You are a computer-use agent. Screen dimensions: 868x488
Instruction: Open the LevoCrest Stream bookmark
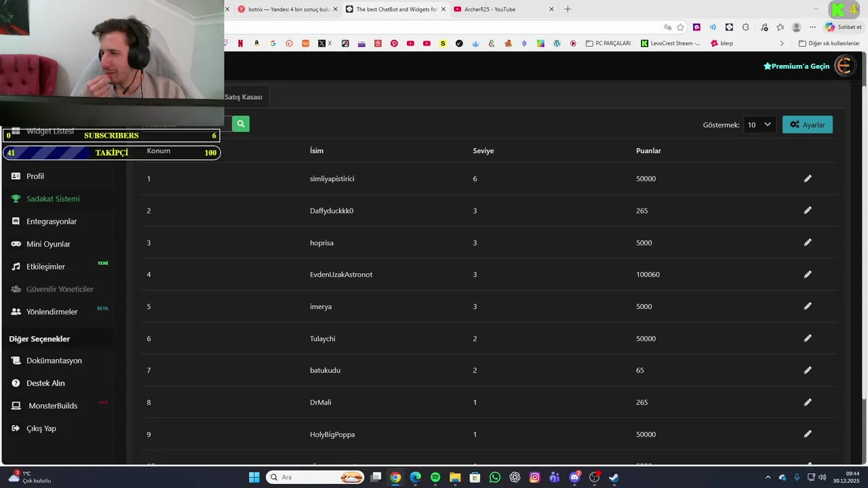pyautogui.click(x=671, y=43)
